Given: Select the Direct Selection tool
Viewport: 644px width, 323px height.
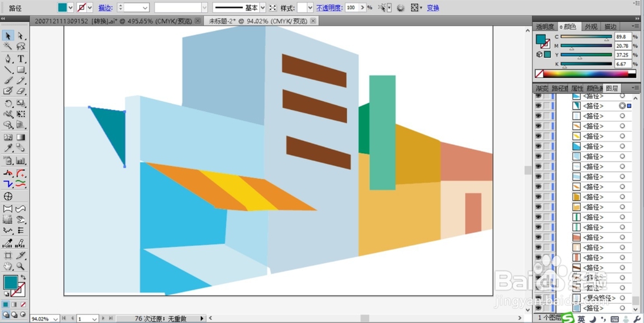Looking at the screenshot, I should pyautogui.click(x=21, y=36).
